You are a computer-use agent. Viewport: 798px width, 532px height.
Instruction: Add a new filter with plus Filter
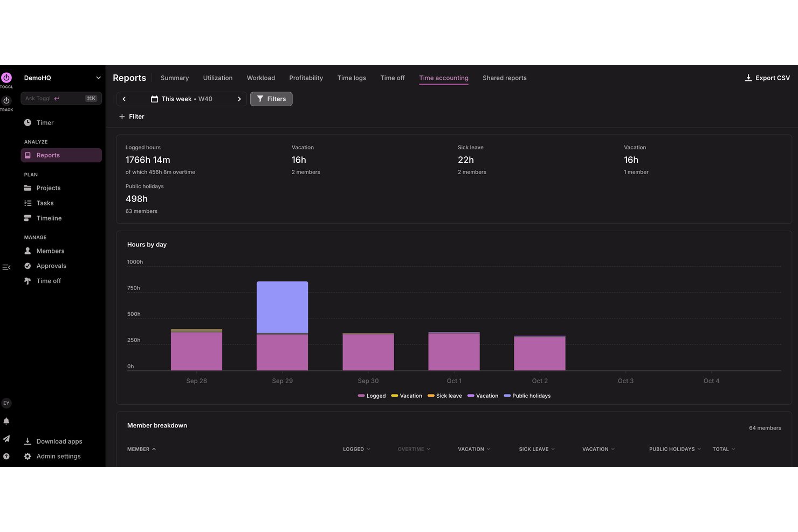tap(132, 117)
